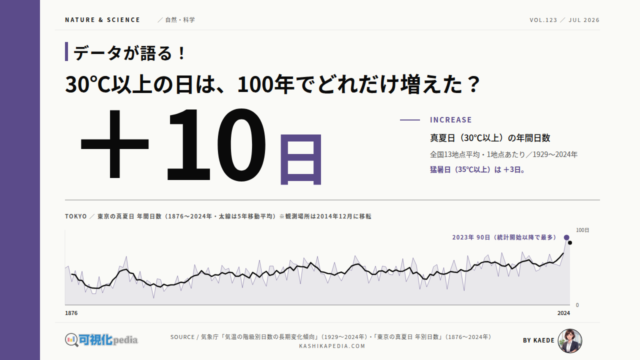This screenshot has height=360, width=640.
Task: Click the 1876 axis start label
Action: pyautogui.click(x=71, y=313)
